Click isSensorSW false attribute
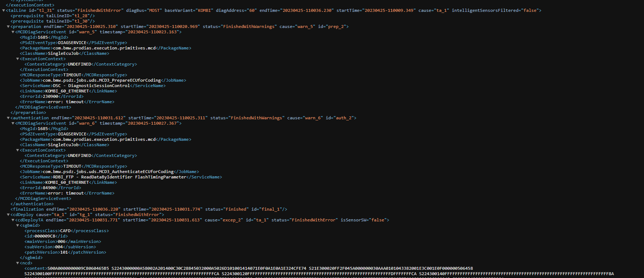 364,220
